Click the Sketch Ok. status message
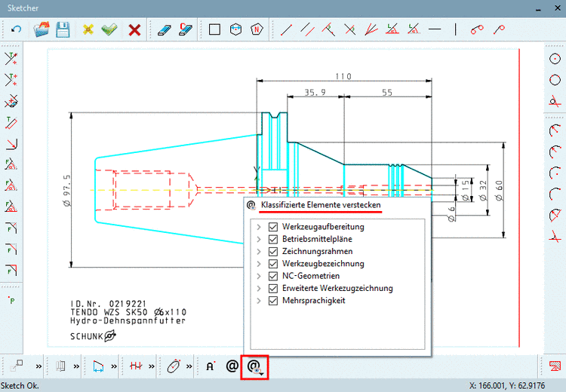 pyautogui.click(x=20, y=385)
